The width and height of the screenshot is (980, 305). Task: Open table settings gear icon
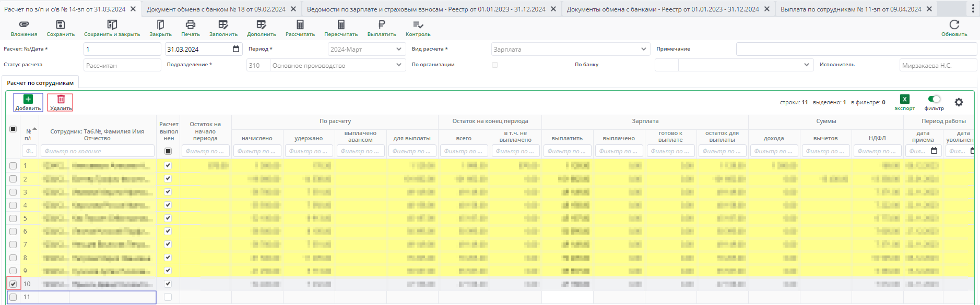(x=959, y=102)
